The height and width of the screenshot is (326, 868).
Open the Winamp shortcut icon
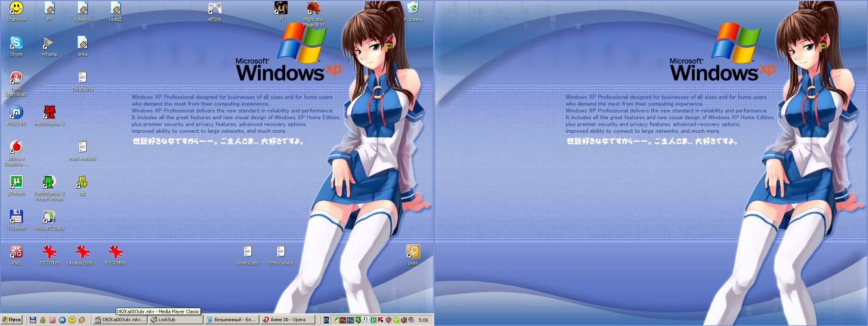49,43
